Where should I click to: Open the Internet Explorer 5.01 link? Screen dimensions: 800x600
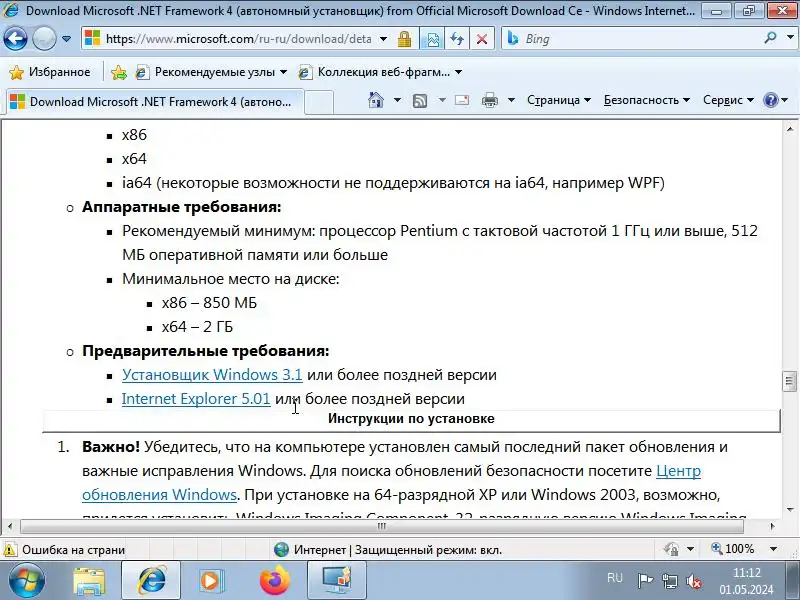(196, 398)
